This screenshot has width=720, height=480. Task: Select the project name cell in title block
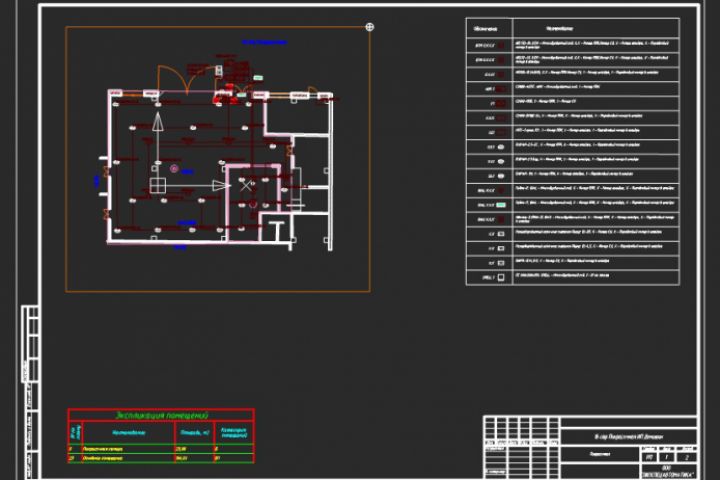629,437
